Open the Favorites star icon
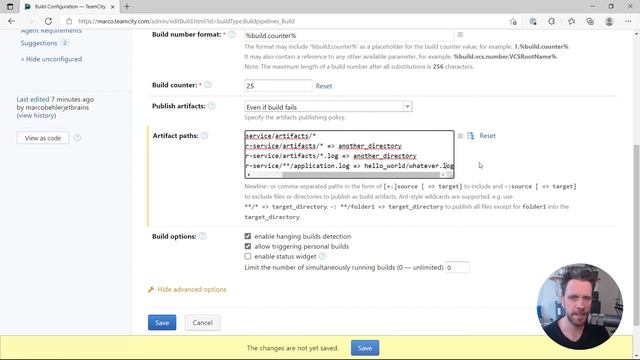 pos(571,21)
